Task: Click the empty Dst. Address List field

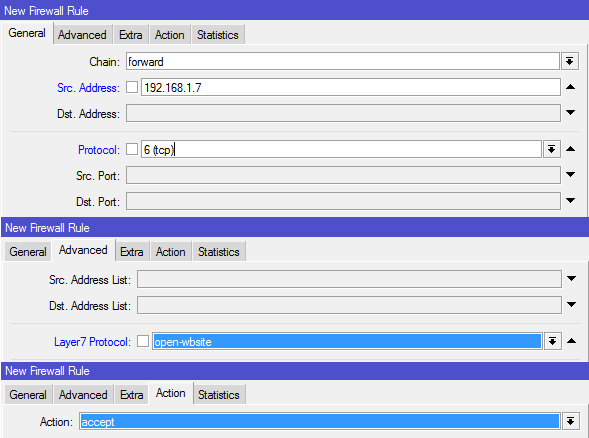Action: 349,305
